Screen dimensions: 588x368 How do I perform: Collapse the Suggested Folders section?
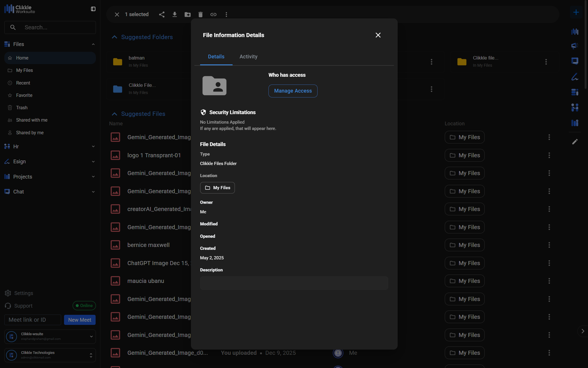click(115, 37)
